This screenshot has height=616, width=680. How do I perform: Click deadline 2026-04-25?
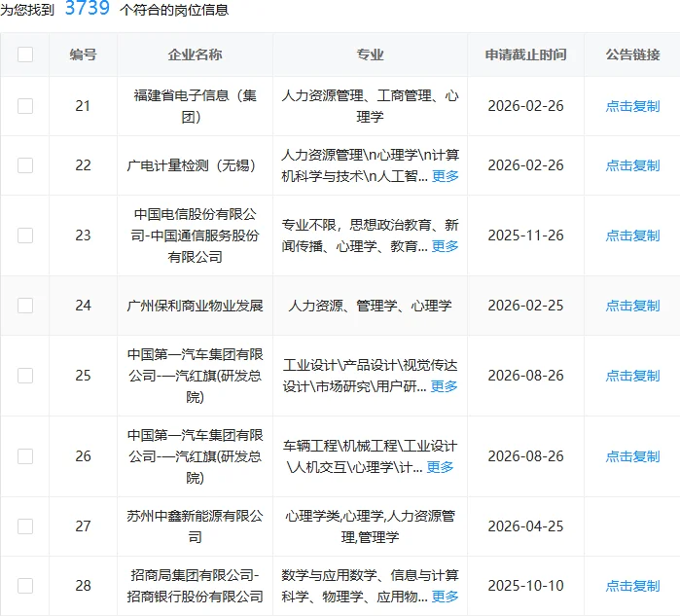pos(525,526)
